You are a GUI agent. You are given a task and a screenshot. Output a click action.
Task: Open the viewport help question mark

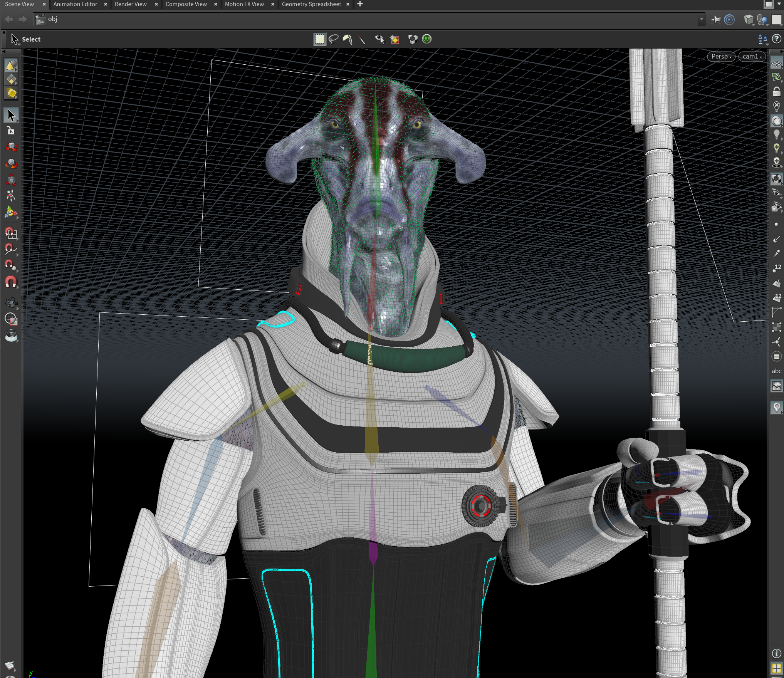777,39
